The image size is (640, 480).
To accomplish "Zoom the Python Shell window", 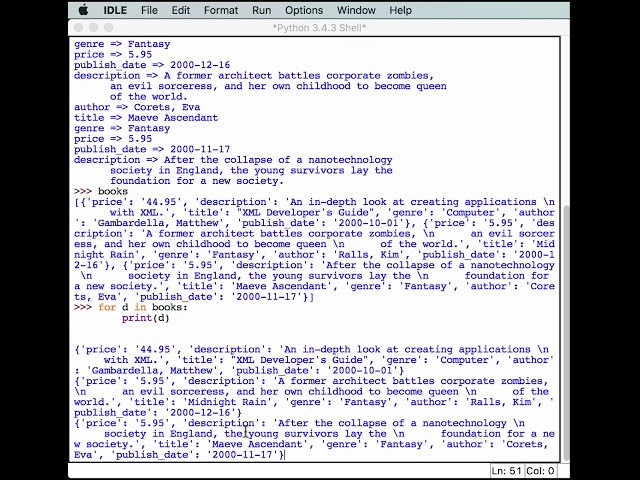I will pyautogui.click(x=108, y=27).
